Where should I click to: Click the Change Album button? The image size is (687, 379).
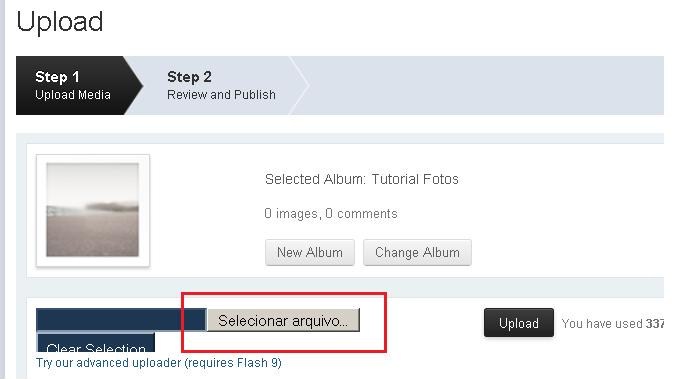coord(417,252)
